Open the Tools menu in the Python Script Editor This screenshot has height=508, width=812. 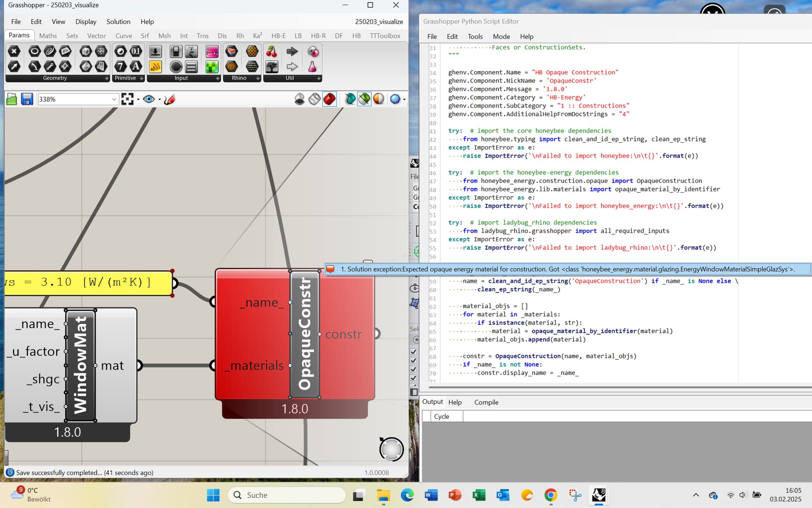(x=475, y=36)
